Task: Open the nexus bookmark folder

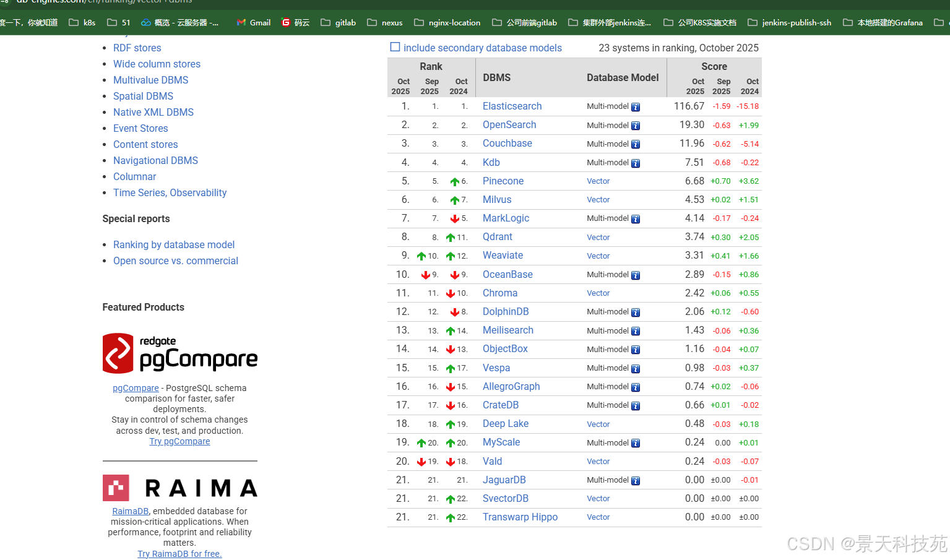Action: [x=385, y=22]
